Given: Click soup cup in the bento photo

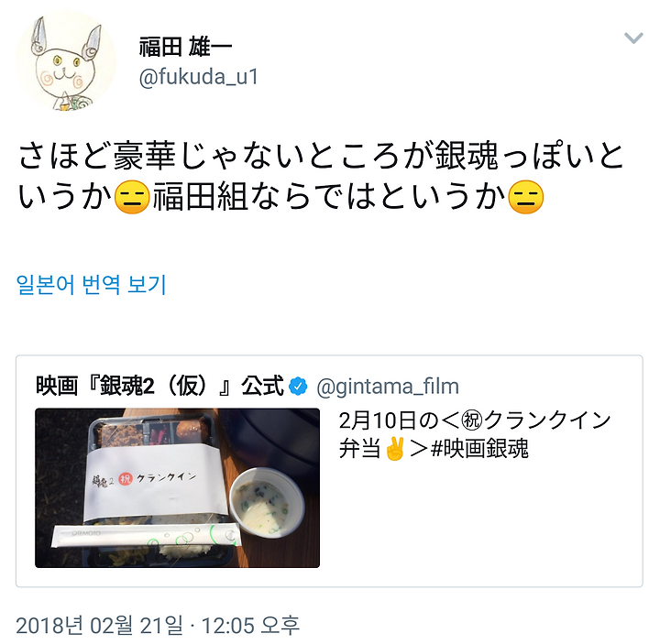Looking at the screenshot, I should click(x=267, y=502).
